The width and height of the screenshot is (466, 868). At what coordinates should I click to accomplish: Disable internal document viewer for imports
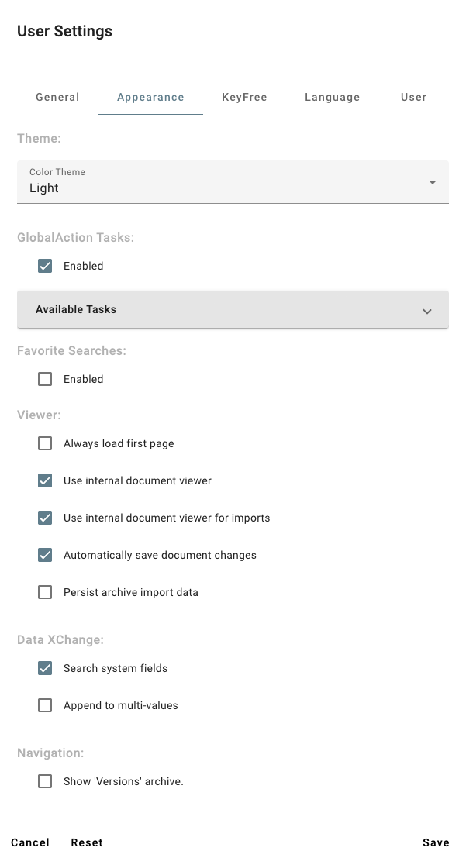coord(45,518)
